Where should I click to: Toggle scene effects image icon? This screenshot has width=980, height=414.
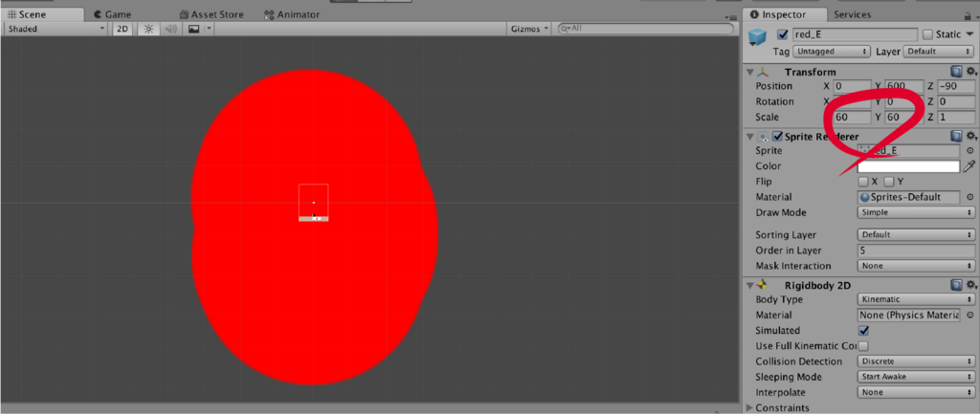pos(193,29)
